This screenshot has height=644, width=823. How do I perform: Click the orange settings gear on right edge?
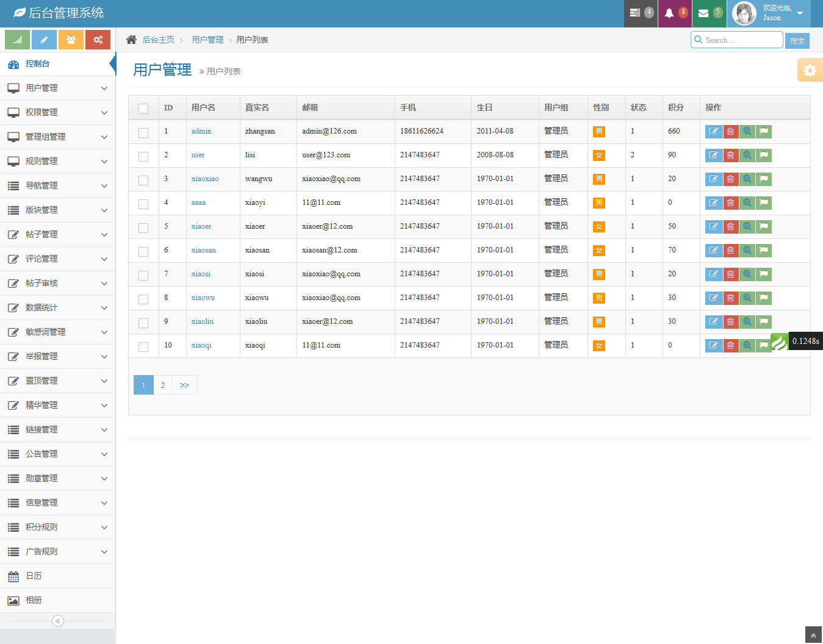pyautogui.click(x=810, y=70)
